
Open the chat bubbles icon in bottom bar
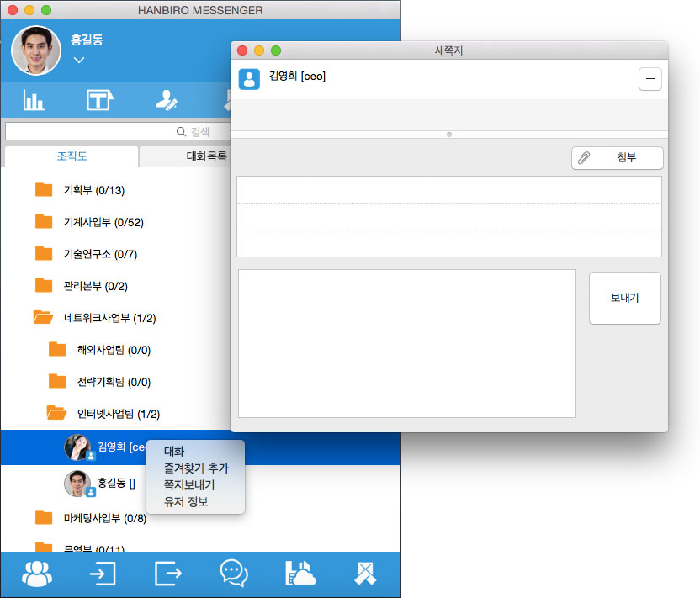click(234, 574)
